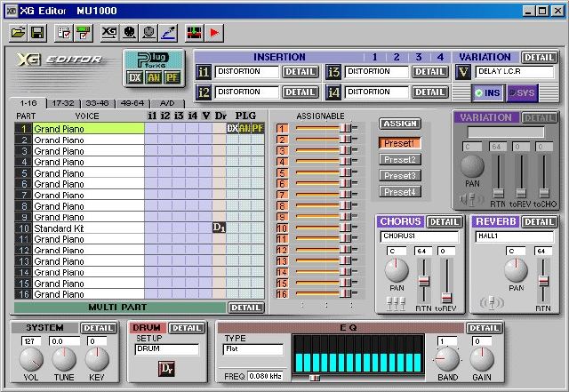This screenshot has height=392, width=569.
Task: Switch to the 17-32 parts tab
Action: click(x=63, y=103)
